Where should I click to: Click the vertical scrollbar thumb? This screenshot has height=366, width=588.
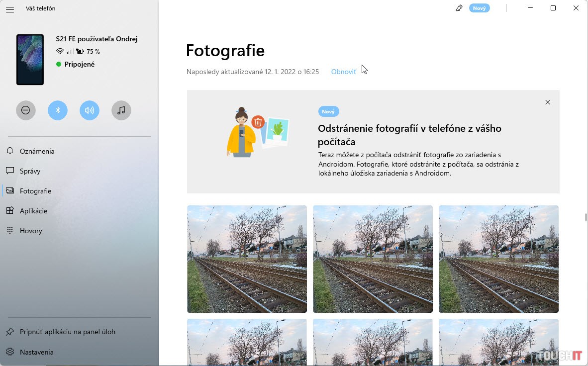586,217
